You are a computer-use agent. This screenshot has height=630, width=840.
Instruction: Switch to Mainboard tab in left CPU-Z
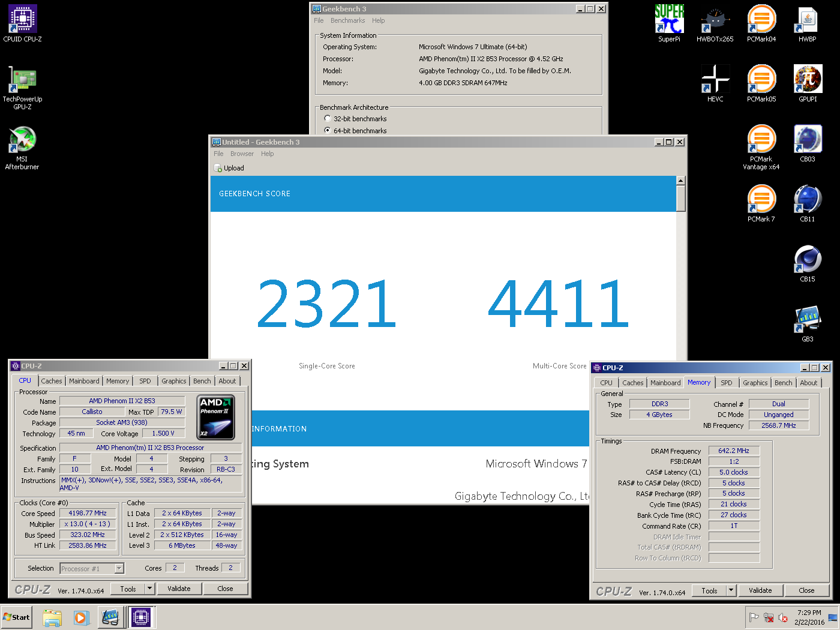click(84, 381)
